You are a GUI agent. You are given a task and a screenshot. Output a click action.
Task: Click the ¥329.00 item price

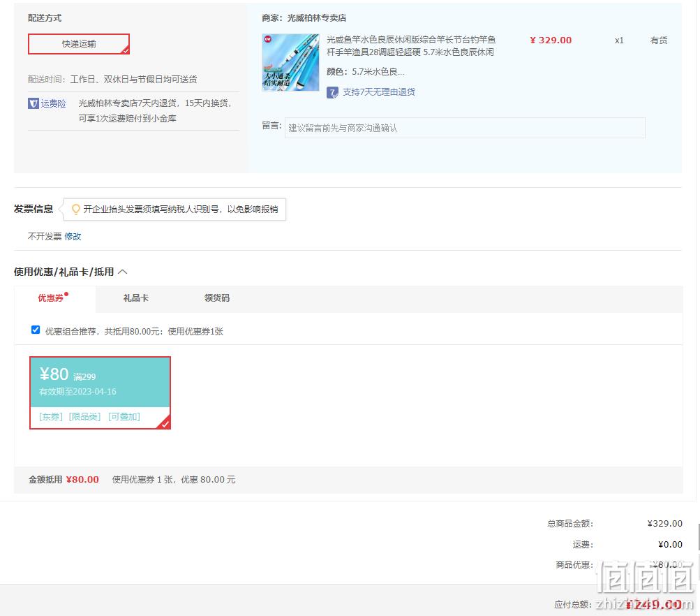click(x=551, y=41)
